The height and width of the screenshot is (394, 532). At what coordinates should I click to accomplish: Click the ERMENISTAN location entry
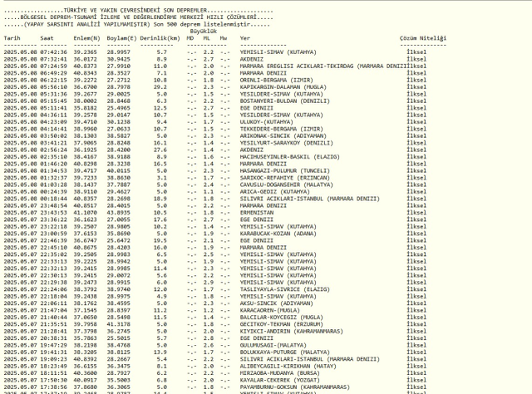click(257, 213)
